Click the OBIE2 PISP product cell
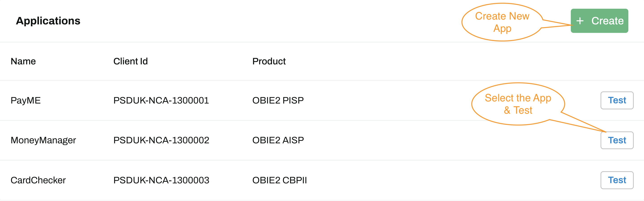644x201 pixels. point(278,100)
